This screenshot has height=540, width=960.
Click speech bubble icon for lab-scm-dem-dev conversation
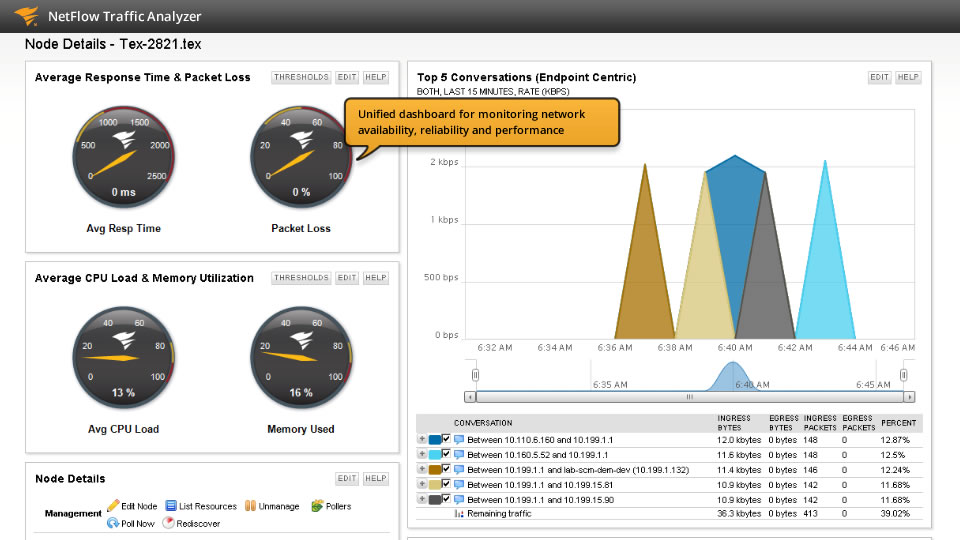pos(459,470)
